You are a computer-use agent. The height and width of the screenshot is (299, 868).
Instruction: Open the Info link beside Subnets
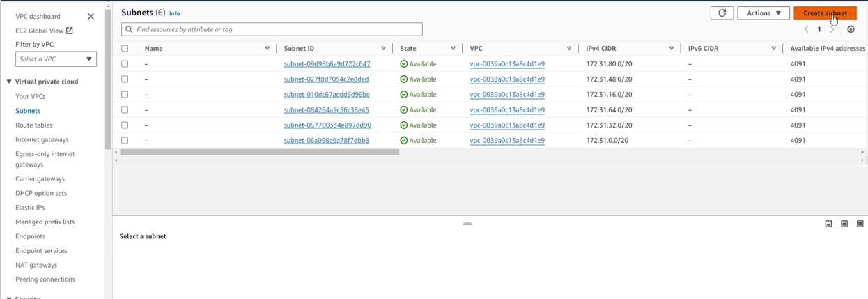coord(174,13)
